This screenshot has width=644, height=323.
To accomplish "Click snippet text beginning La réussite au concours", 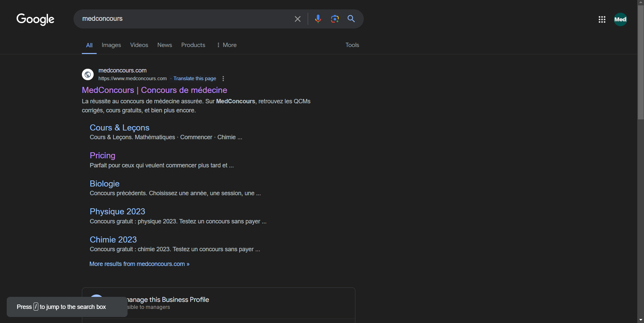I will pos(196,106).
